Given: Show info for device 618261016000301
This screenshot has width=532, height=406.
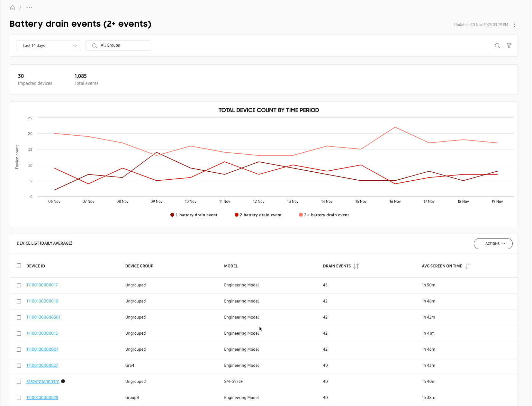Looking at the screenshot, I should [63, 381].
